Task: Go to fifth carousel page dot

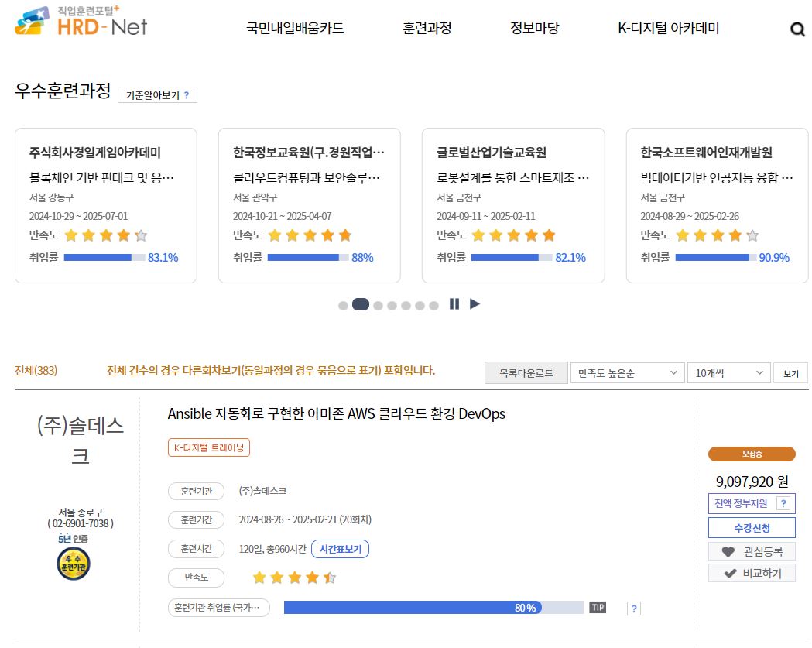Action: click(x=406, y=306)
